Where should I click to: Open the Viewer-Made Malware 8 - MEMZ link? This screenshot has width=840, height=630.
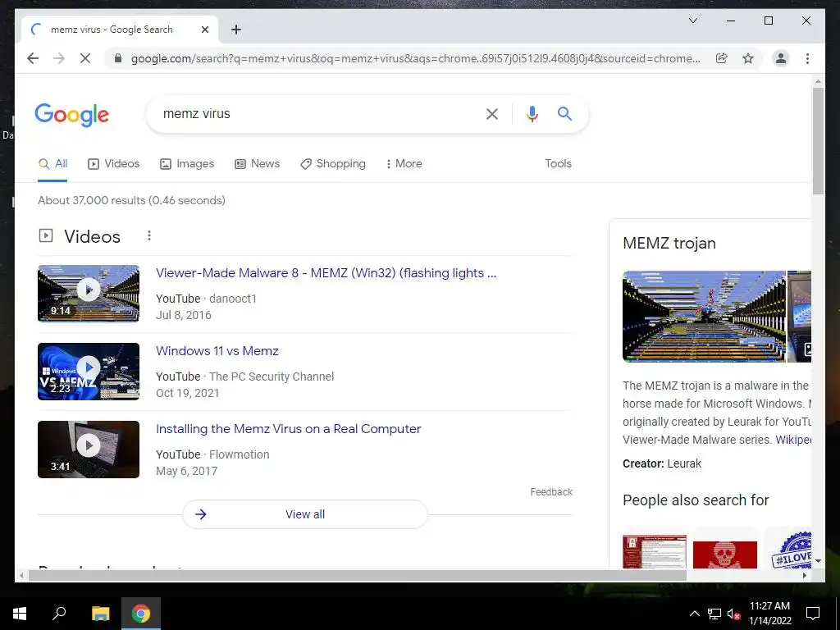coord(326,273)
